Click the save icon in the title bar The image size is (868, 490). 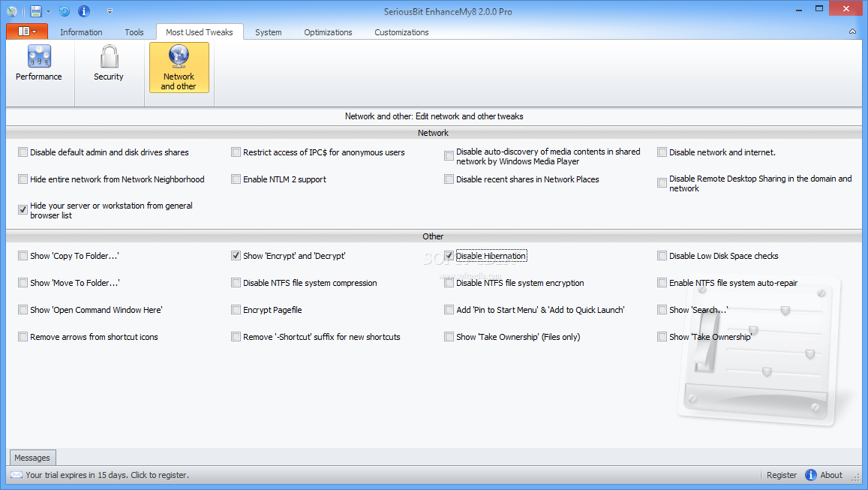pos(36,11)
